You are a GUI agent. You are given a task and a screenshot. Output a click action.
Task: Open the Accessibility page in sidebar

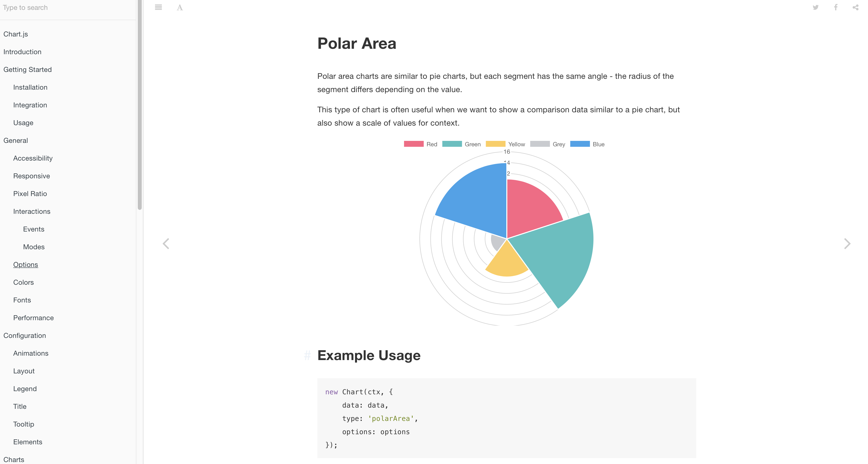coord(33,158)
